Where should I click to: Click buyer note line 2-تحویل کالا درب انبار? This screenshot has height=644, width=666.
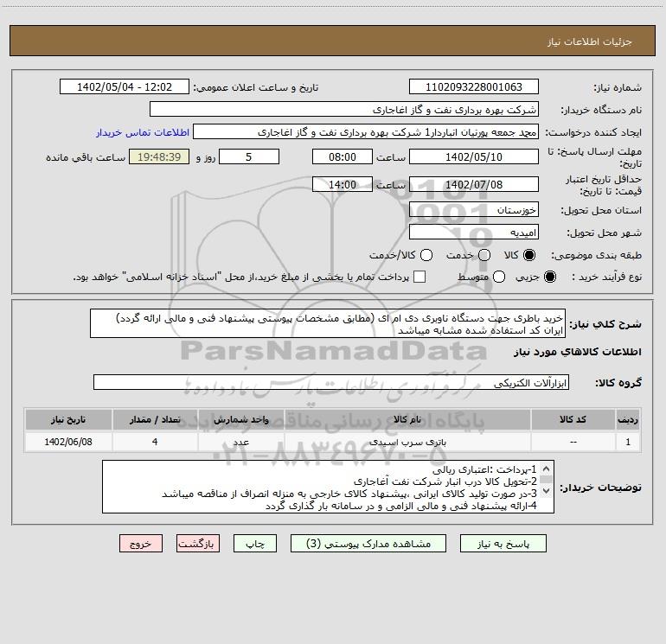[445, 481]
